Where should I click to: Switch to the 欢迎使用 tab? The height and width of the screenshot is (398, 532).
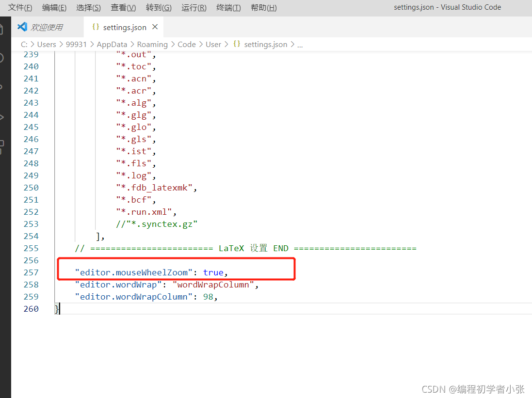tap(48, 27)
